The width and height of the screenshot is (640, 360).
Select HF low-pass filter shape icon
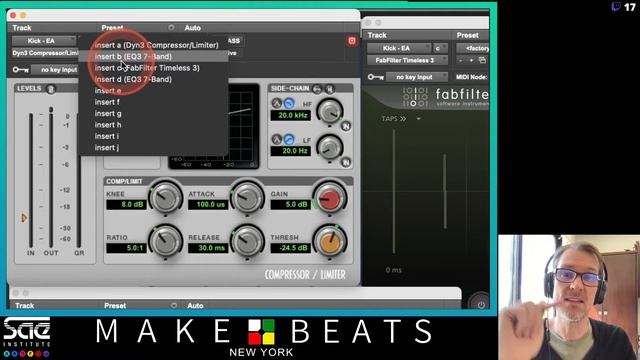289,104
